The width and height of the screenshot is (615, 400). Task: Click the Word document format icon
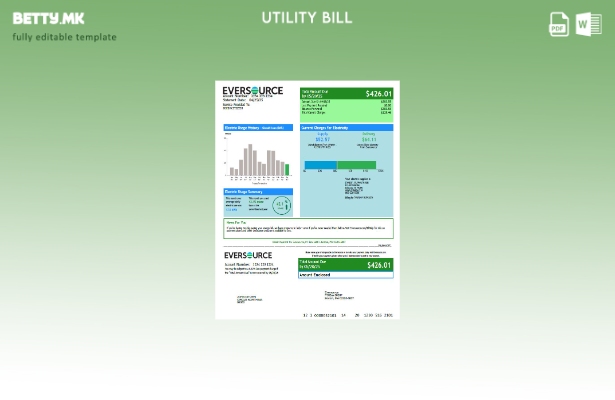(589, 24)
